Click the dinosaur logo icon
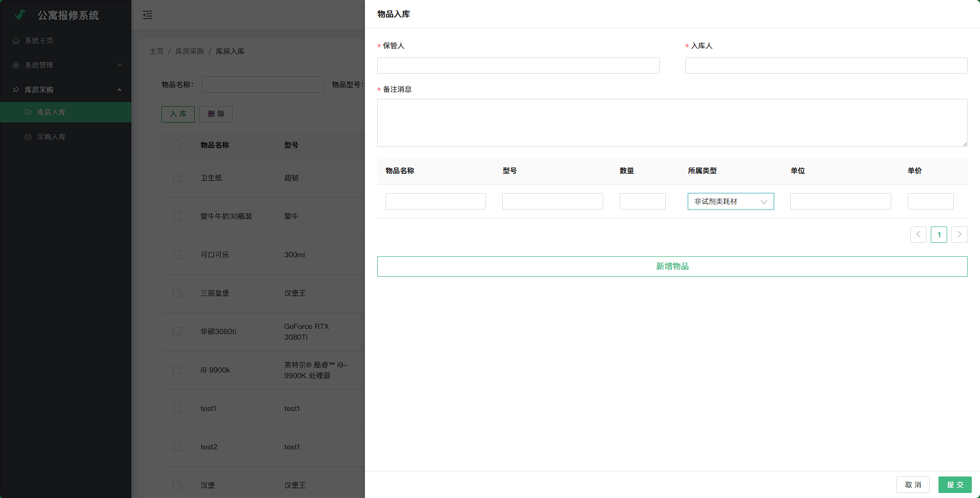This screenshot has width=980, height=498. [x=20, y=15]
